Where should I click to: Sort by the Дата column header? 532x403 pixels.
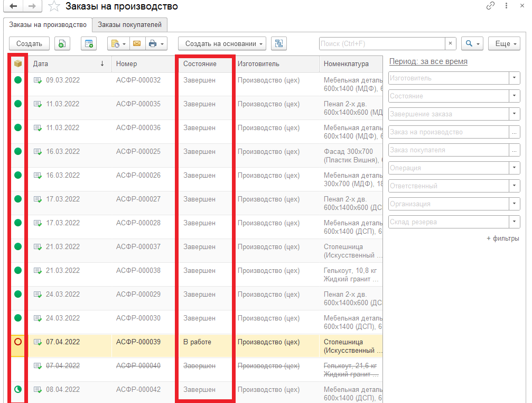click(70, 63)
